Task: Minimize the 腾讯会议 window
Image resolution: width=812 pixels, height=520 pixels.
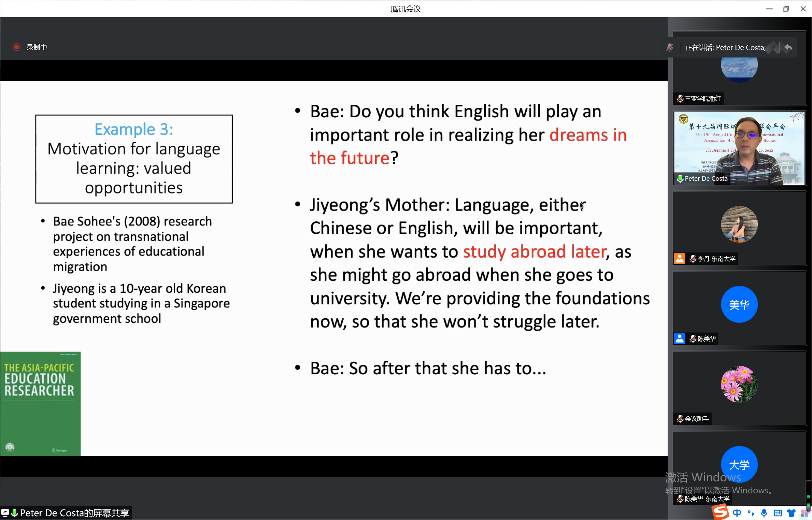Action: [x=769, y=9]
